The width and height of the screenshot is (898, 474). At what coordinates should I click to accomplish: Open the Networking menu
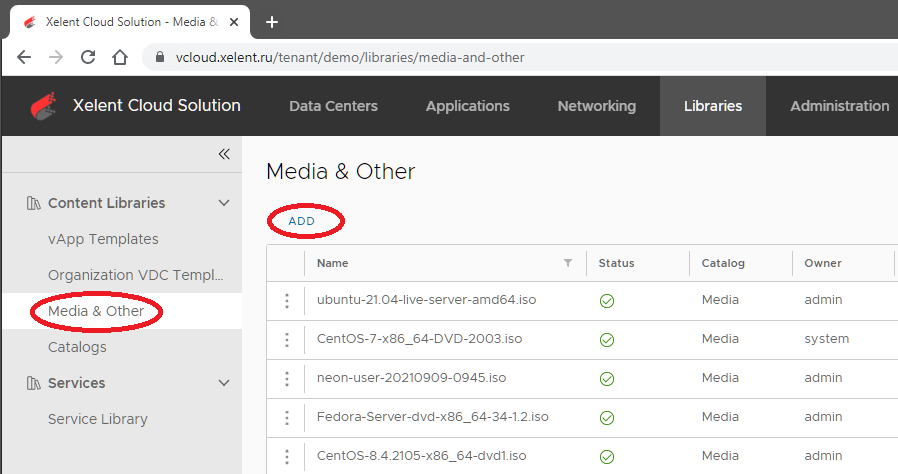(597, 106)
